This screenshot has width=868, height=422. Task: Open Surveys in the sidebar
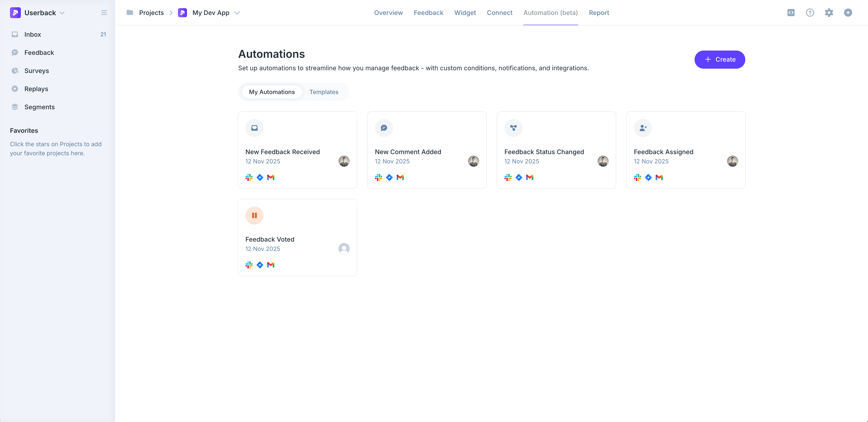coord(58,71)
